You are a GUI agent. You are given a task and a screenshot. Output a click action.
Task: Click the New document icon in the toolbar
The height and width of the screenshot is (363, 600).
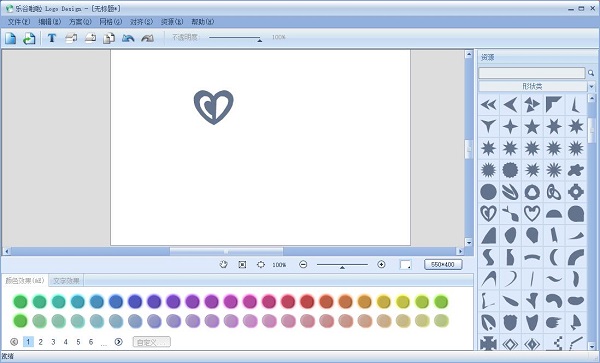click(x=10, y=38)
